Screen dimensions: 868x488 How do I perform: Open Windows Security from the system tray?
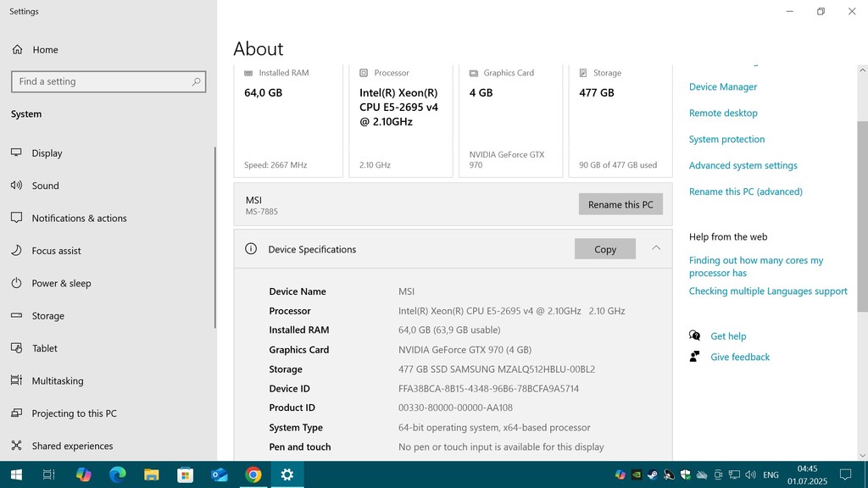685,474
